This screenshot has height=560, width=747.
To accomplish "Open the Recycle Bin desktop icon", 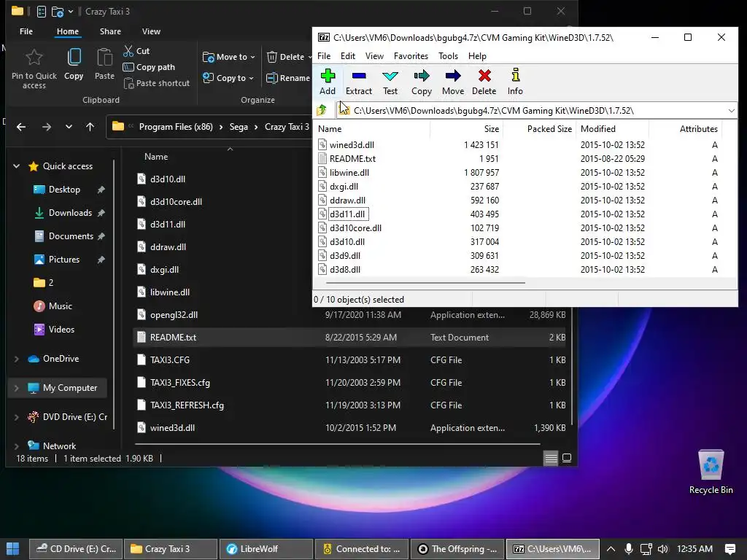I will tap(711, 472).
